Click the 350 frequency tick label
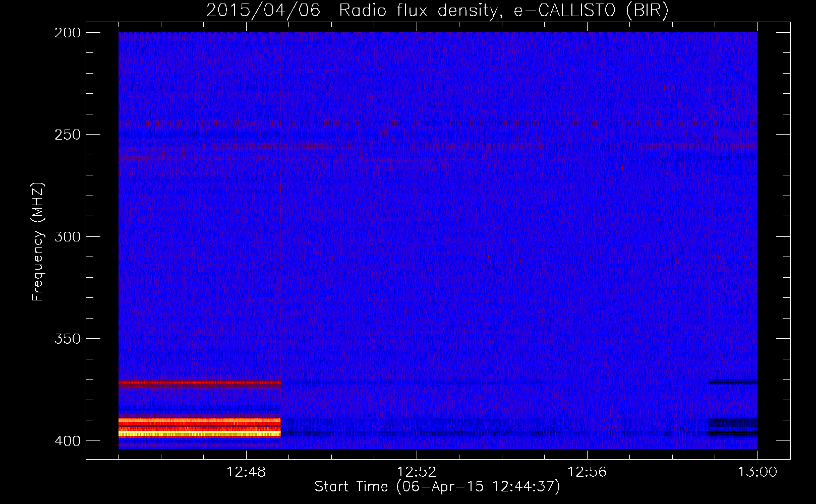 click(68, 339)
